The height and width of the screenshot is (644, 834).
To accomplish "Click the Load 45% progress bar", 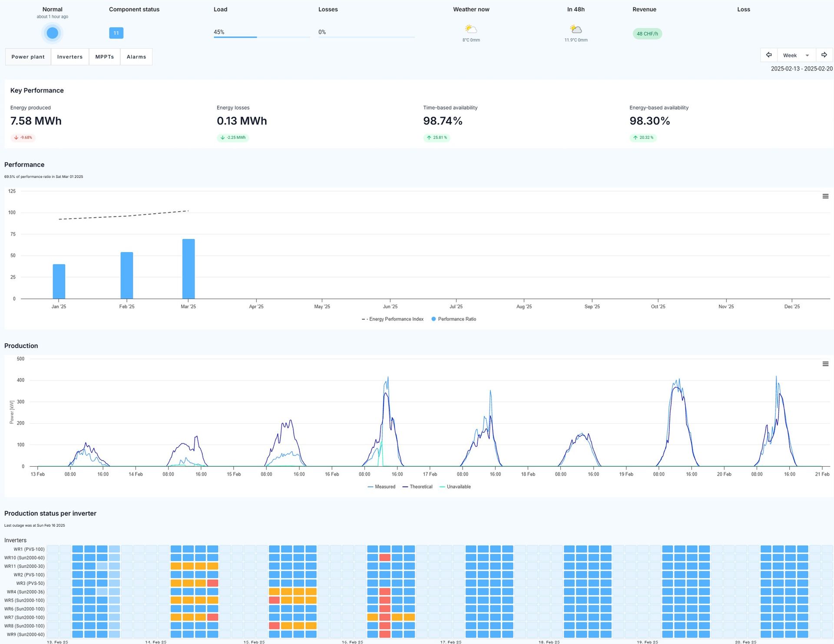I will pos(261,37).
